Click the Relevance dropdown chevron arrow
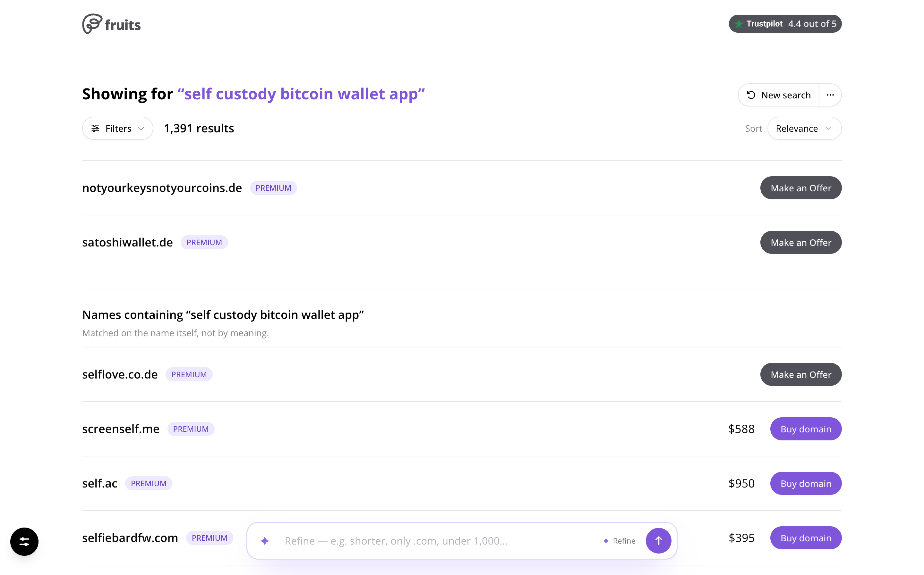The width and height of the screenshot is (924, 575). [x=828, y=129]
